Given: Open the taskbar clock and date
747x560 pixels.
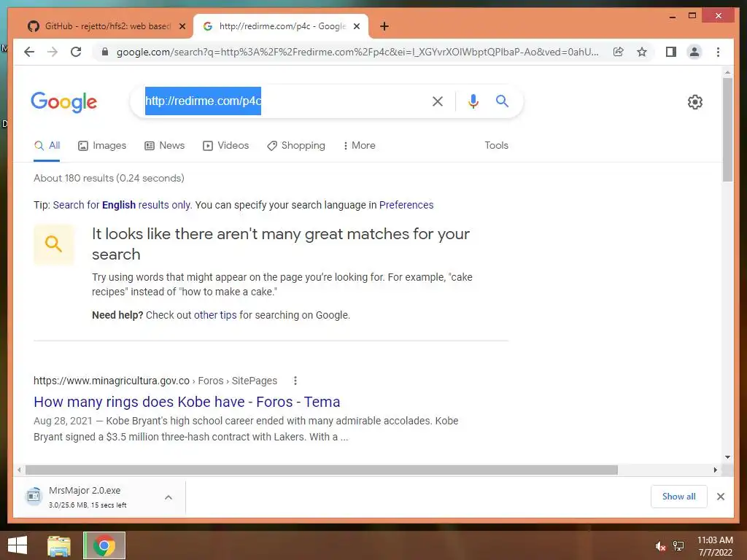Looking at the screenshot, I should pos(715,546).
